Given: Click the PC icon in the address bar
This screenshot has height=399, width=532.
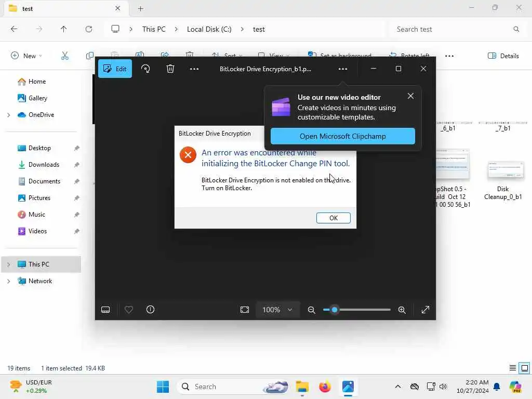Looking at the screenshot, I should (x=115, y=29).
